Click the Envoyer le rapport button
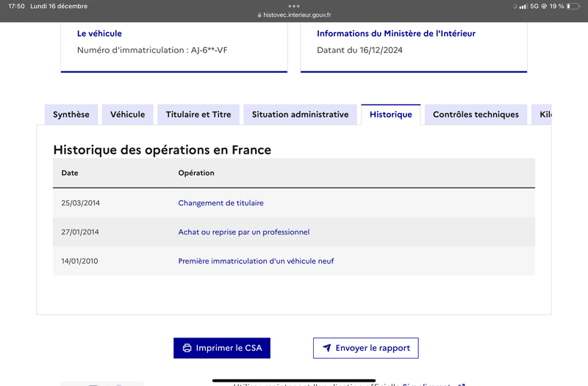This screenshot has height=386, width=588. (x=365, y=348)
